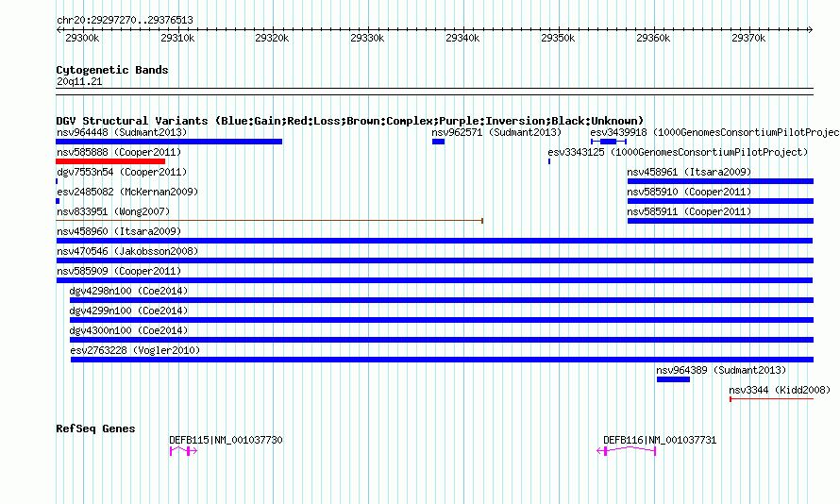Click the ruler's left arrowhead
The image size is (840, 504).
click(59, 29)
